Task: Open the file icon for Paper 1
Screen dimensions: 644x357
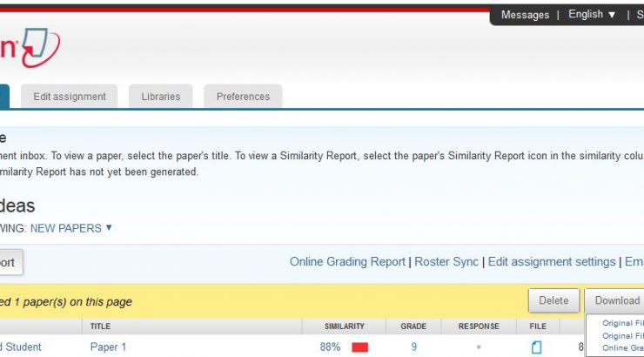Action: point(536,347)
